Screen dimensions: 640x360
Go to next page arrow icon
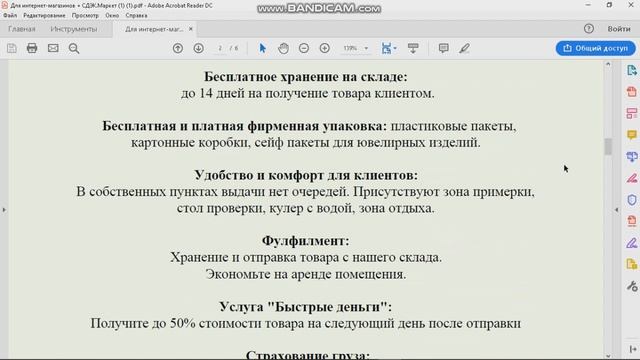coord(199,48)
